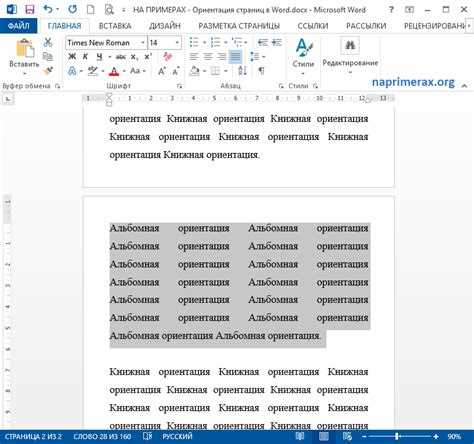Viewport: 474px width, 444px height.
Task: Click РУССКИЙ language indicator
Action: (x=177, y=436)
